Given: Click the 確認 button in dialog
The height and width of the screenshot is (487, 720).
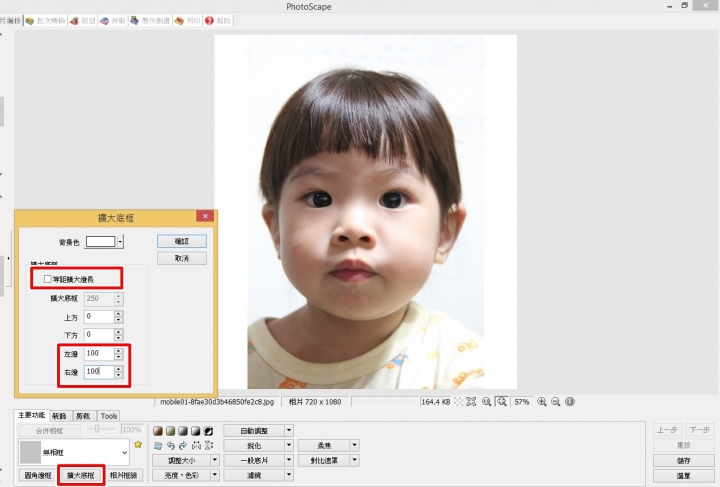Looking at the screenshot, I should (x=181, y=241).
